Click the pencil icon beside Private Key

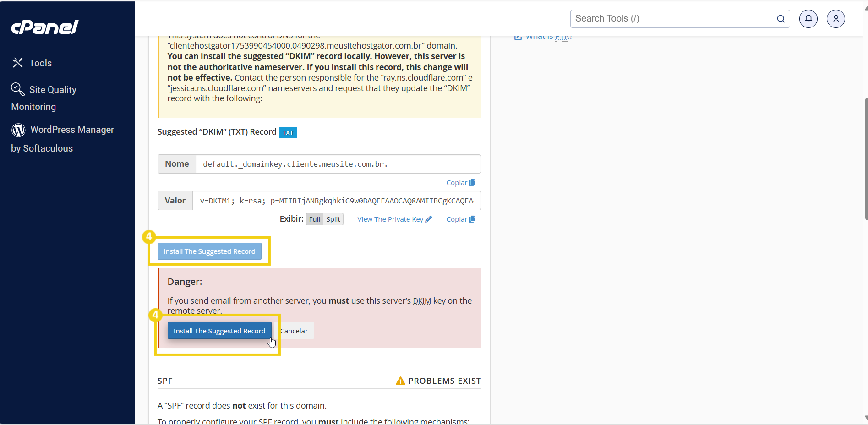click(429, 219)
